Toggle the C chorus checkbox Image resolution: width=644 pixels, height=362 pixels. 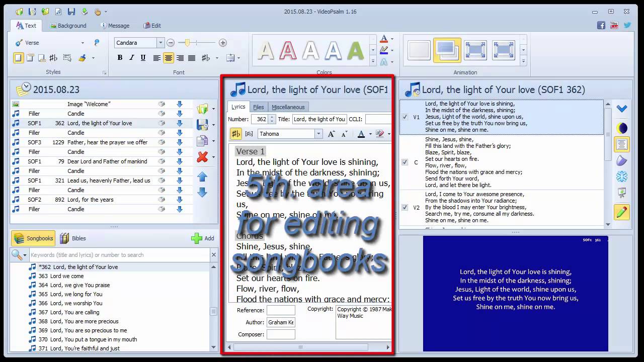click(x=405, y=162)
